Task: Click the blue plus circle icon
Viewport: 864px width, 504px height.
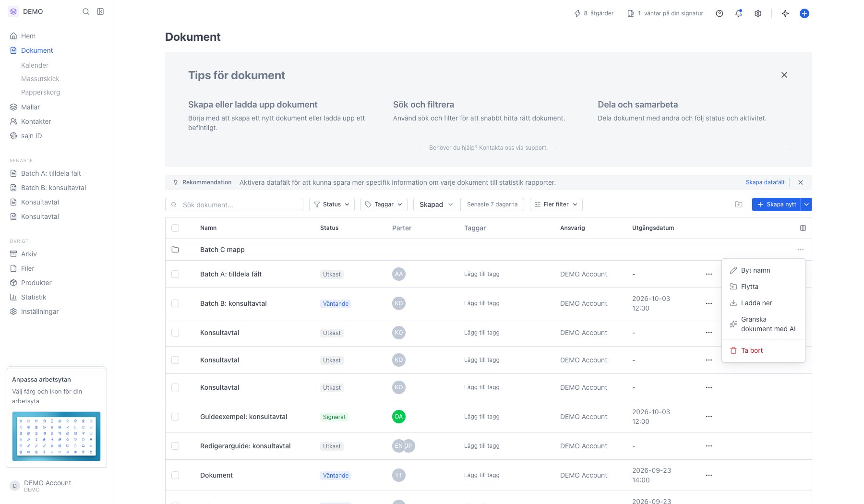Action: pyautogui.click(x=804, y=13)
